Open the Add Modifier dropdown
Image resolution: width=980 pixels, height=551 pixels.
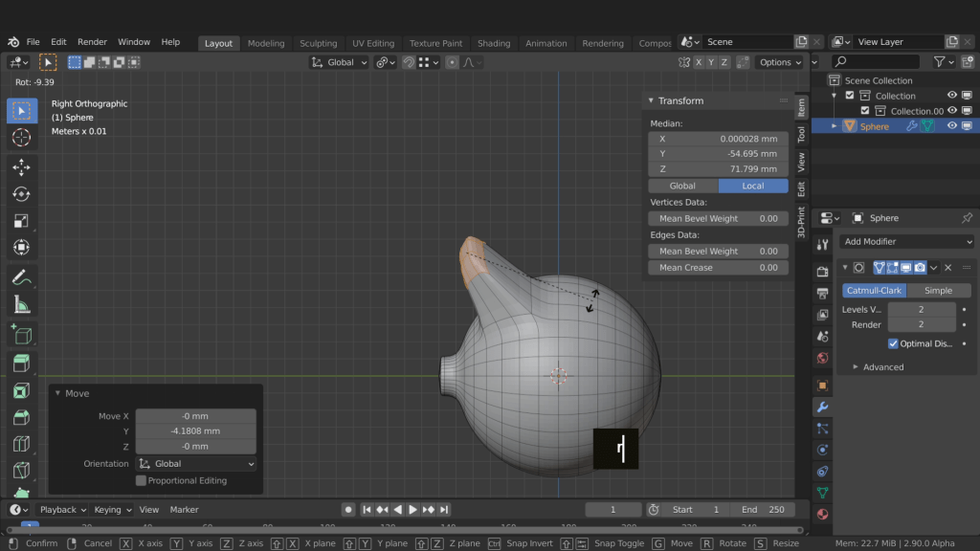coord(907,242)
